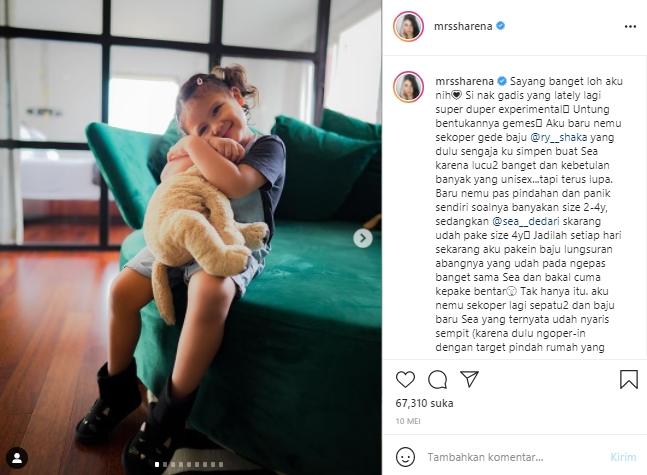Open the three-dots more options menu
Screen dimensions: 647x475
pyautogui.click(x=630, y=26)
